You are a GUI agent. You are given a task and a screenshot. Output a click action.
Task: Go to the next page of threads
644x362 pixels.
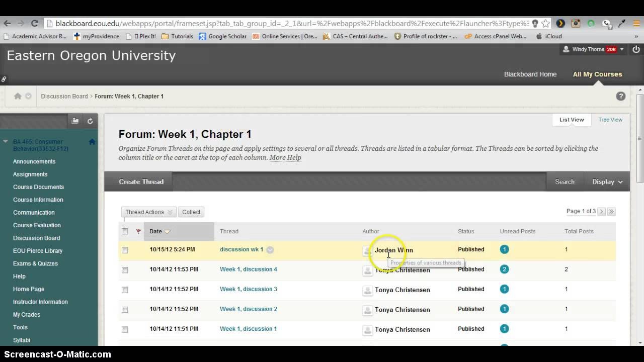pos(601,212)
